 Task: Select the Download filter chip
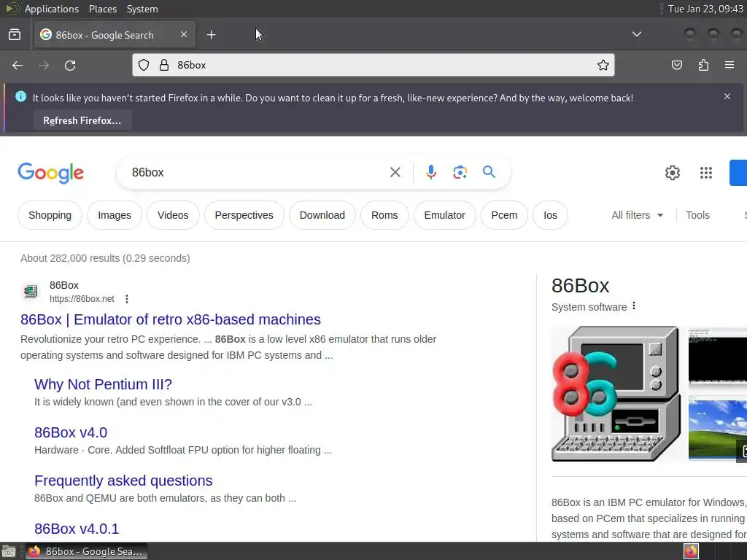(x=322, y=215)
